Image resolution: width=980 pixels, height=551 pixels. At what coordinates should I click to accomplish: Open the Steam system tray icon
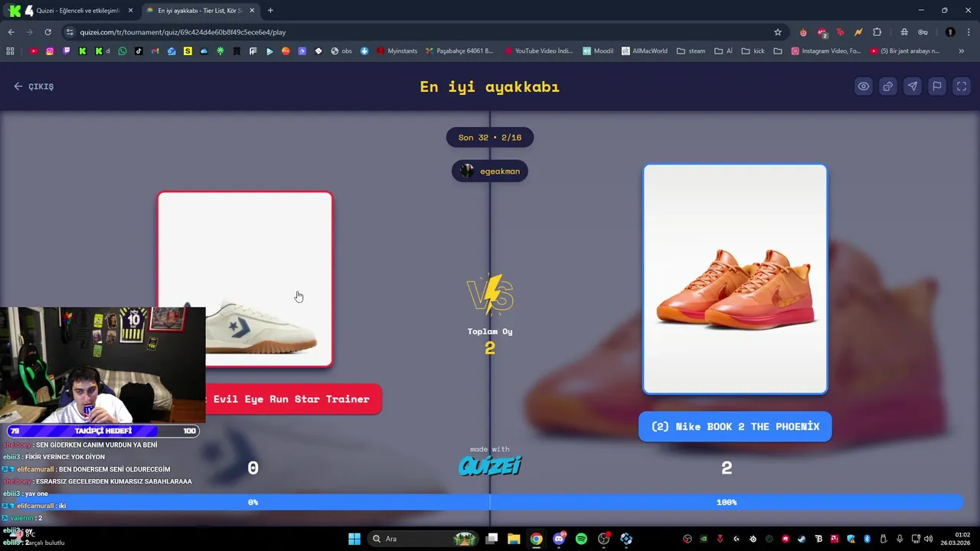point(802,539)
